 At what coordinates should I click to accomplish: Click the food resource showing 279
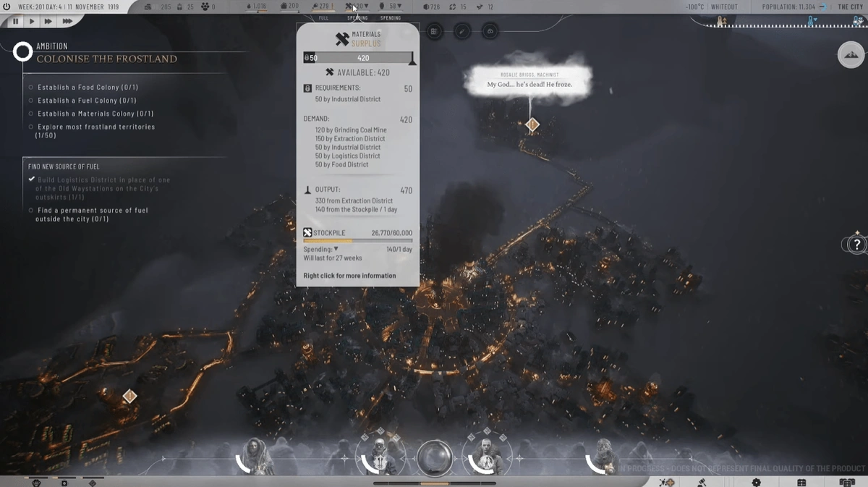323,7
